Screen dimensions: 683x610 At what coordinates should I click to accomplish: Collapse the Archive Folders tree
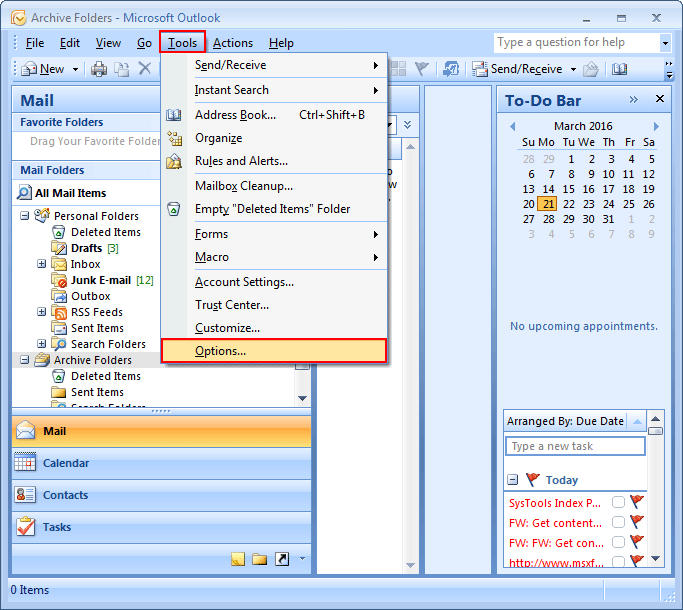click(x=25, y=359)
